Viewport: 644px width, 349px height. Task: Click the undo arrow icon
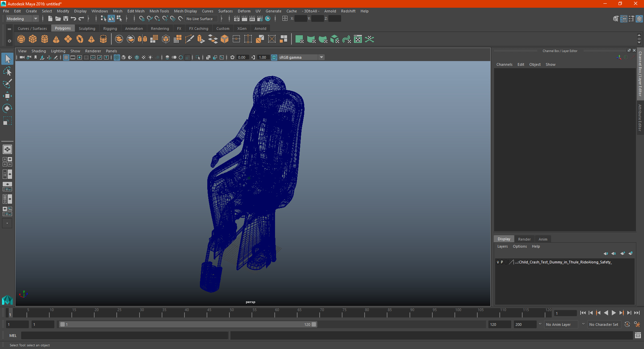(x=73, y=19)
